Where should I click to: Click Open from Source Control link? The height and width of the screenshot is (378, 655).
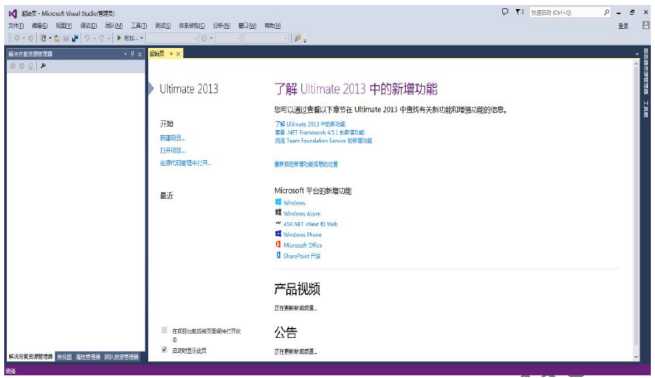(185, 163)
